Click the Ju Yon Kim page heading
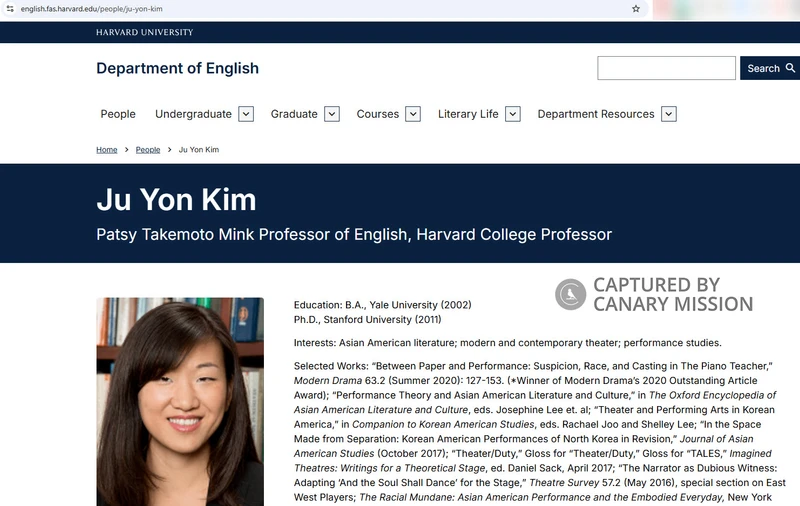The image size is (800, 506). click(x=176, y=199)
